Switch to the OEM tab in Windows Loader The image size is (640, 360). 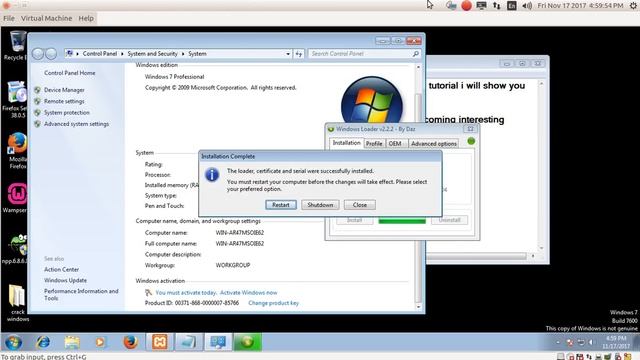click(x=395, y=144)
